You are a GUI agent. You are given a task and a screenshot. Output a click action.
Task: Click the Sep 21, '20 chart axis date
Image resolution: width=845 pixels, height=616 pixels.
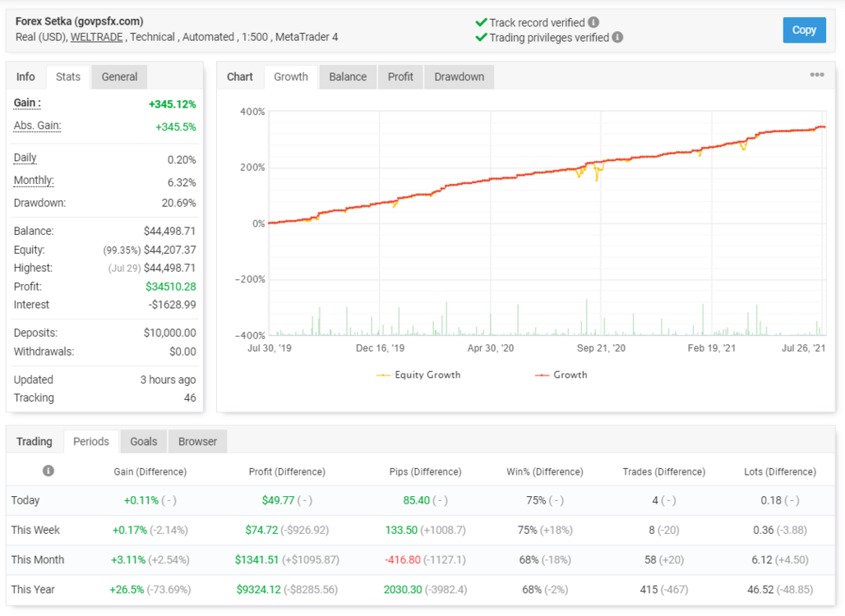pyautogui.click(x=601, y=348)
